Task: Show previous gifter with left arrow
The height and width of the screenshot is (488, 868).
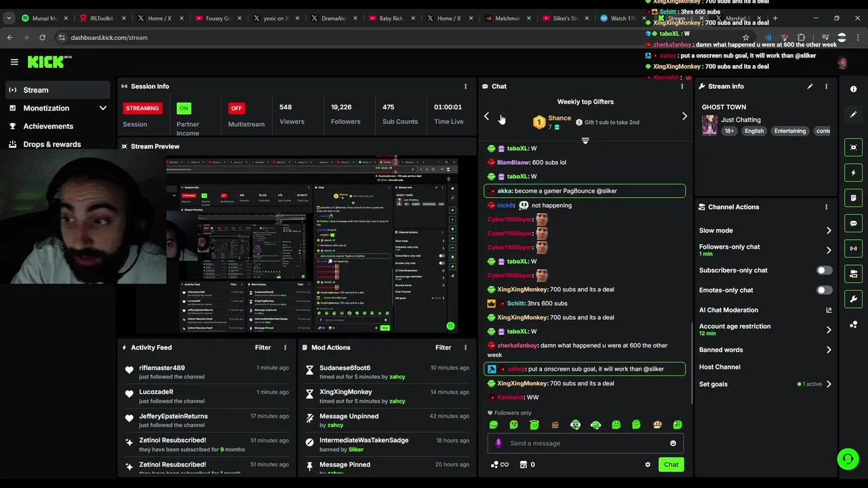Action: click(x=486, y=117)
